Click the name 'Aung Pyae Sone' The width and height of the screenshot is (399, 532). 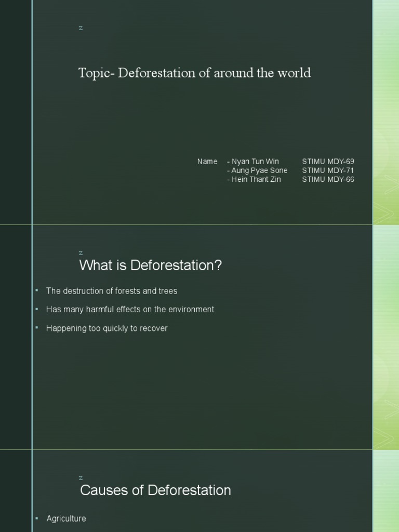coord(259,170)
